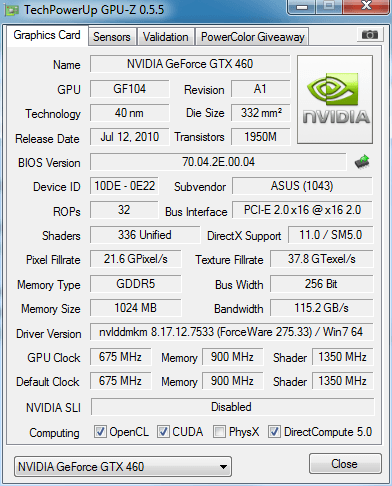Toggle the CUDA checkbox
The height and width of the screenshot is (486, 392).
[x=163, y=431]
